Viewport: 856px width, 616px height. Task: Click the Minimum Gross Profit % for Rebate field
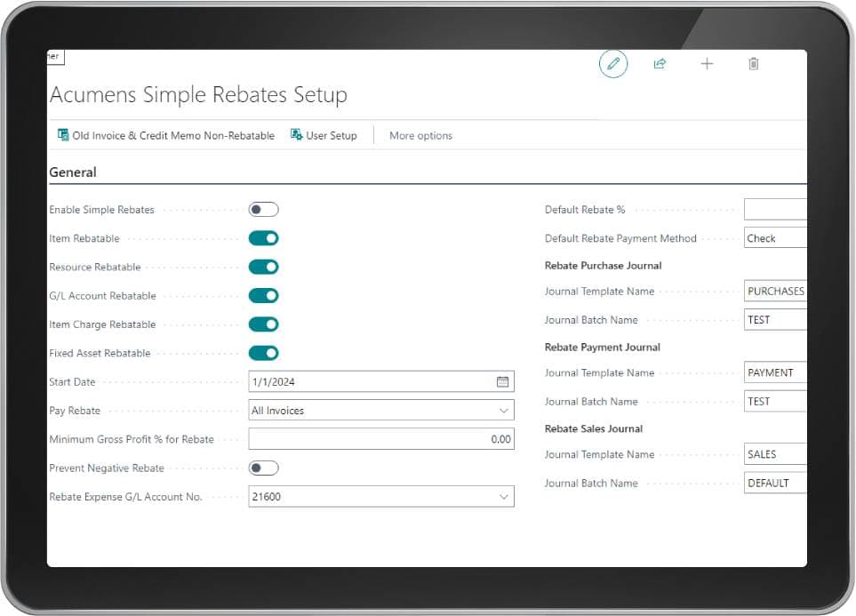[x=381, y=439]
